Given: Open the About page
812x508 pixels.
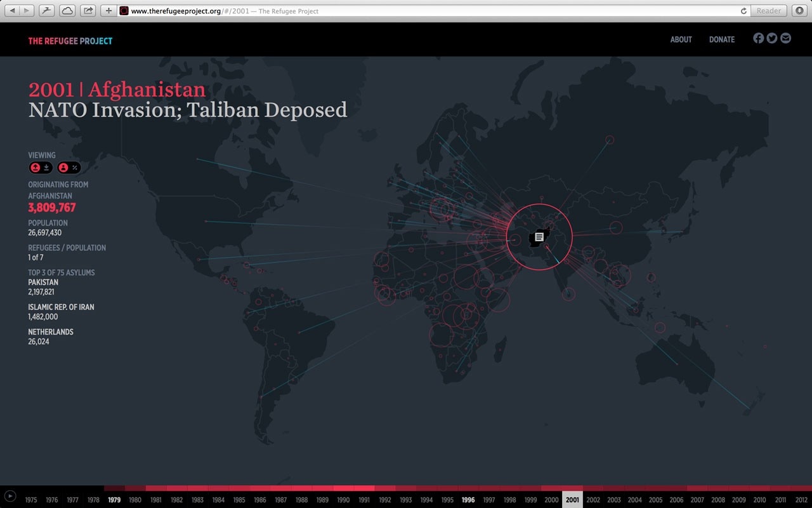Looking at the screenshot, I should click(x=681, y=39).
